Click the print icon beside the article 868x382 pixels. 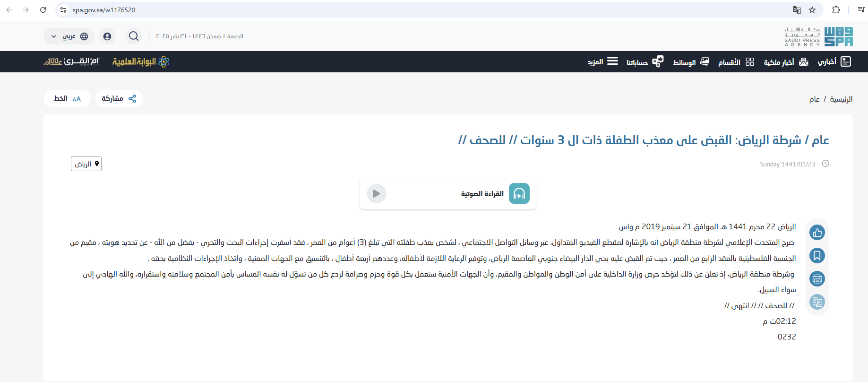[817, 279]
